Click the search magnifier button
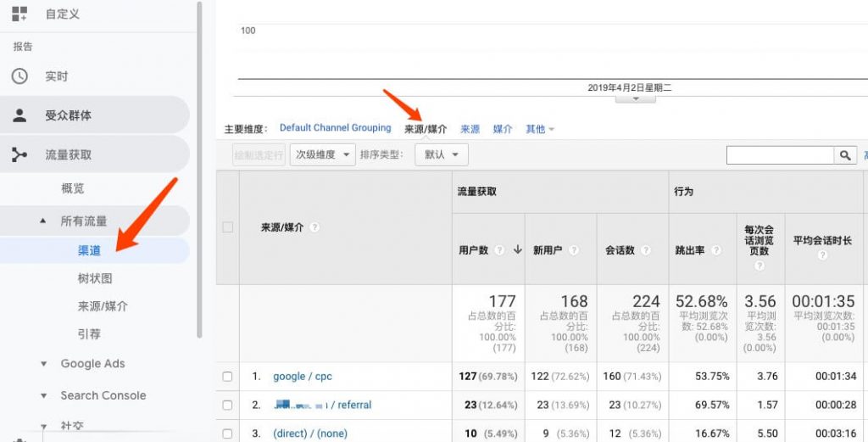 845,155
